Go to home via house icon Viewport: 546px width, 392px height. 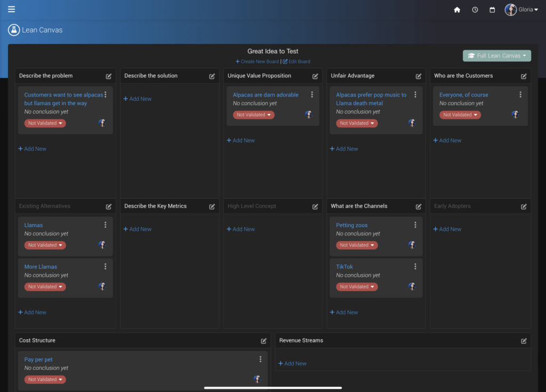457,10
